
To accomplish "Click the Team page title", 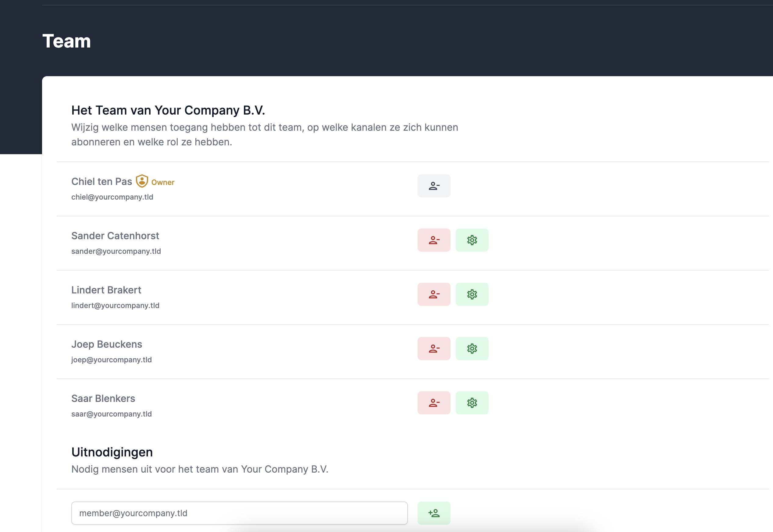I will click(66, 41).
